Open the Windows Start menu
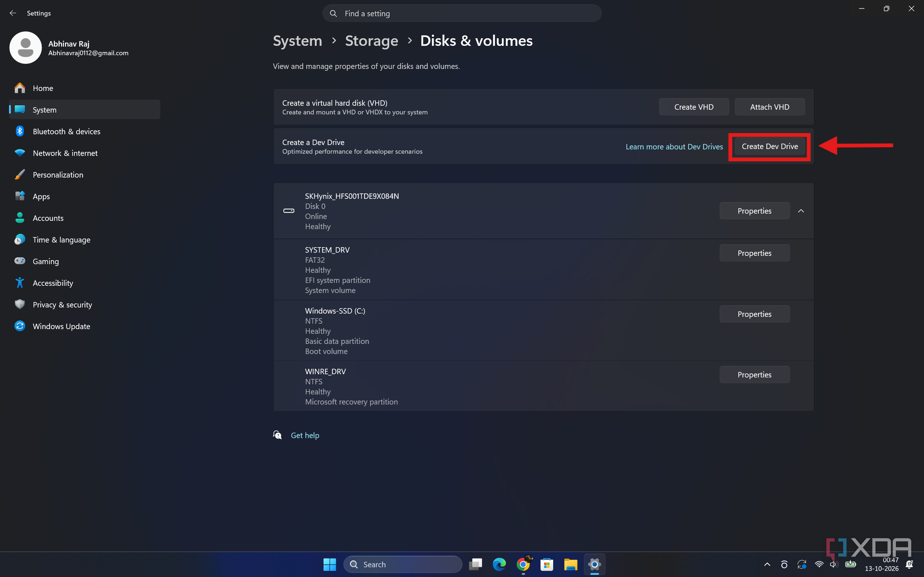The width and height of the screenshot is (924, 577). point(330,564)
